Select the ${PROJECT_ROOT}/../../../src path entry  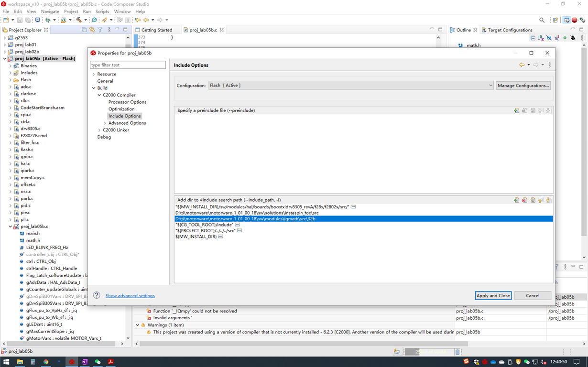tap(206, 230)
